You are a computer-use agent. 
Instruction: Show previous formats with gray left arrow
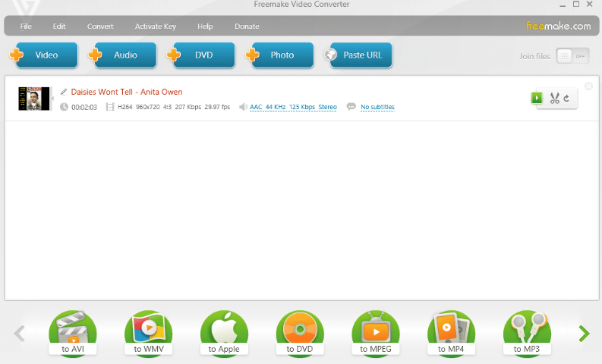coord(19,334)
